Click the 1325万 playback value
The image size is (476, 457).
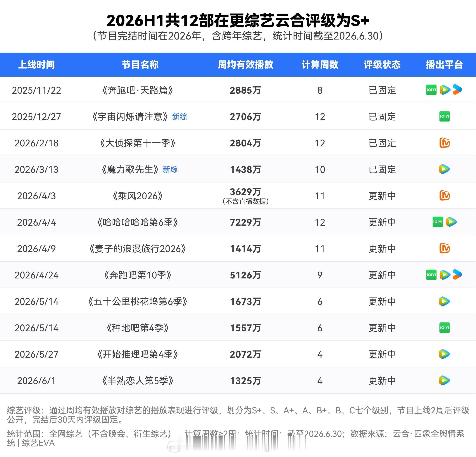pos(246,381)
